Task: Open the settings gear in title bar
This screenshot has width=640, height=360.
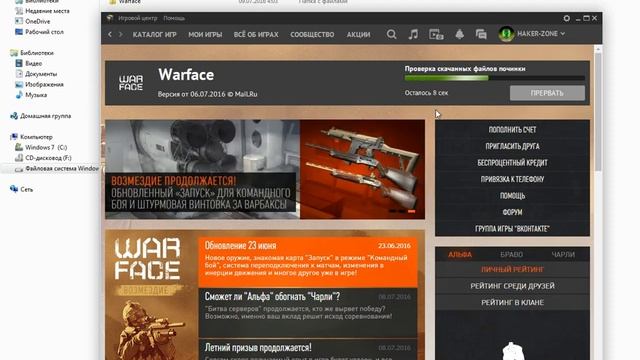Action: 567,18
